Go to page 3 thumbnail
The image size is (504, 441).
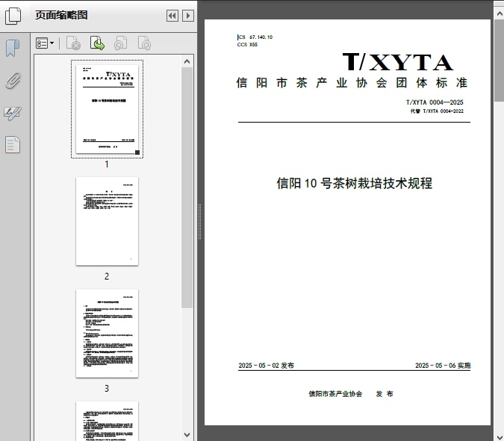click(x=107, y=333)
